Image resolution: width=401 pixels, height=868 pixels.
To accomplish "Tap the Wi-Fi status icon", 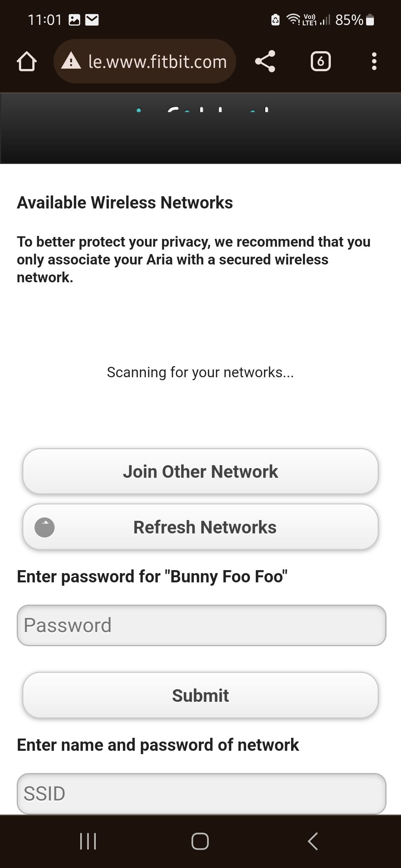I will point(293,19).
